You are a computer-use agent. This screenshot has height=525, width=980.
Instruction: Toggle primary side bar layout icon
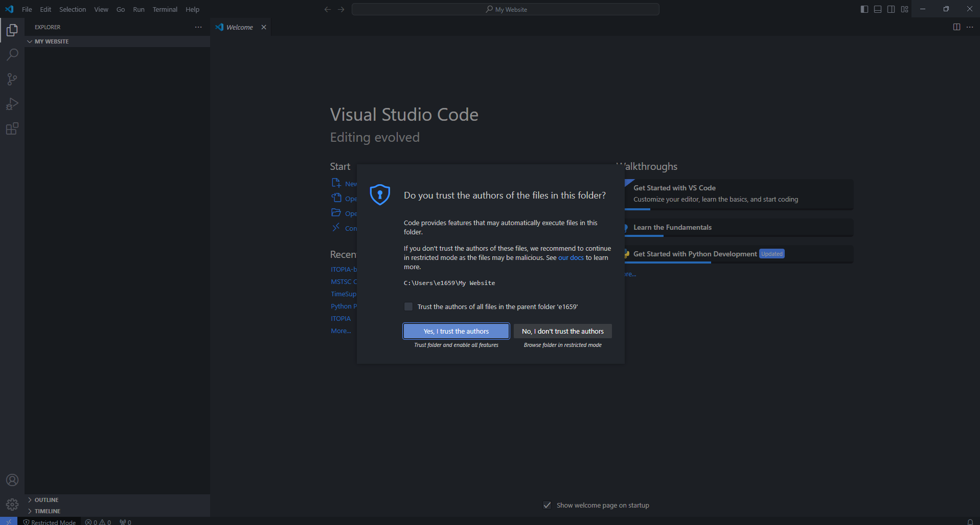864,9
